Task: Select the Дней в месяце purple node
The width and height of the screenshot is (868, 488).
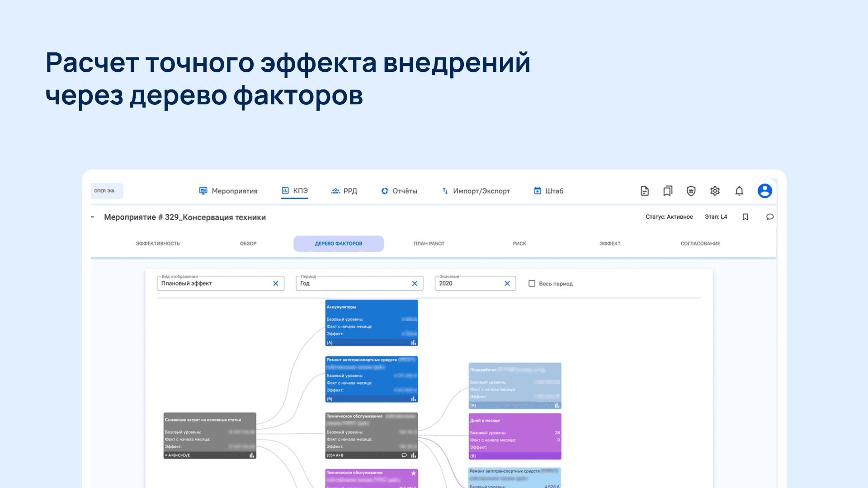Action: (514, 436)
